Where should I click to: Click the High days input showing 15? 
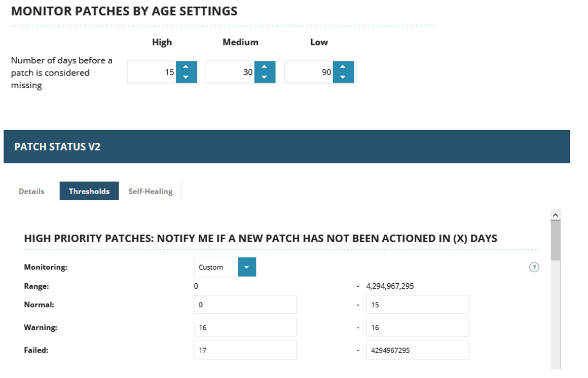(x=152, y=72)
